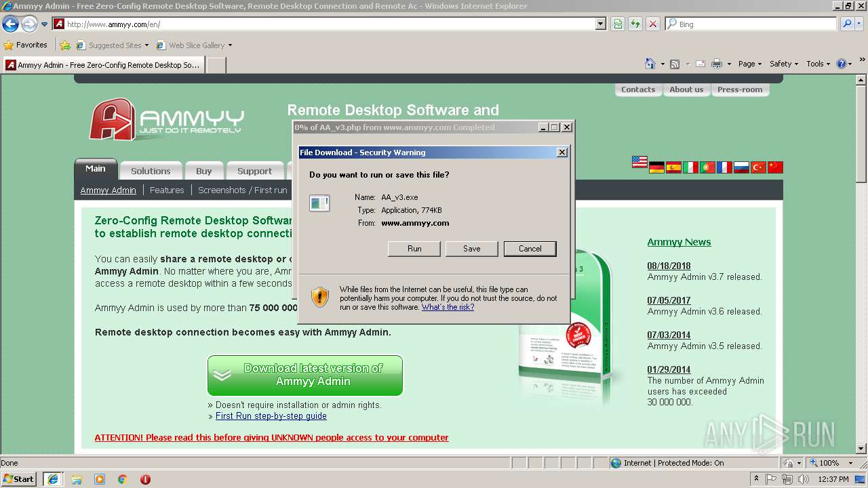Click the Compatibility View icon

(618, 24)
